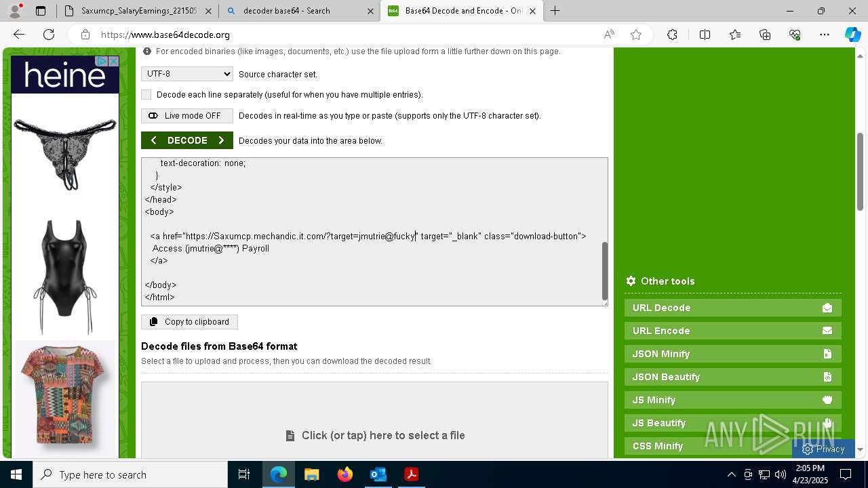The image size is (868, 488).
Task: Activate the Read aloud icon
Action: 609,35
